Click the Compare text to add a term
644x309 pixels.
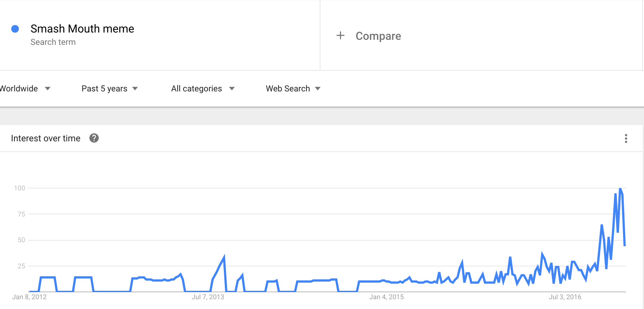click(x=378, y=36)
